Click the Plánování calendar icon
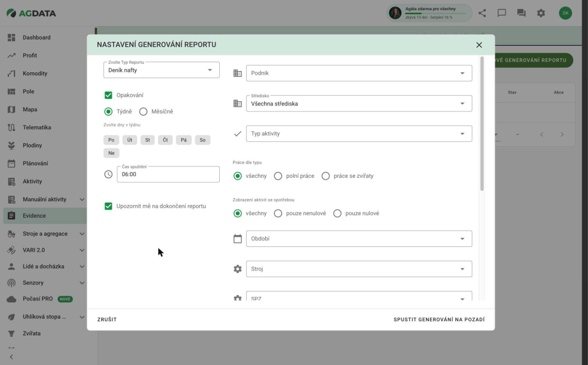Viewport: 588px width, 365px height. tap(11, 164)
